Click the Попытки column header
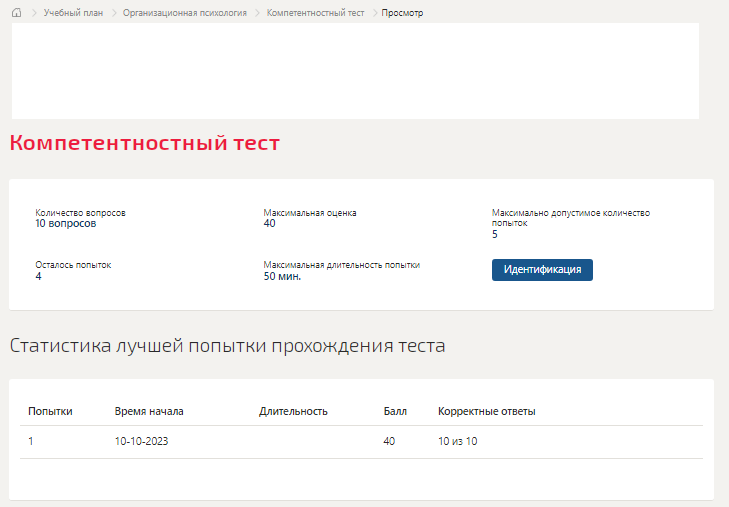The width and height of the screenshot is (729, 507). point(50,411)
